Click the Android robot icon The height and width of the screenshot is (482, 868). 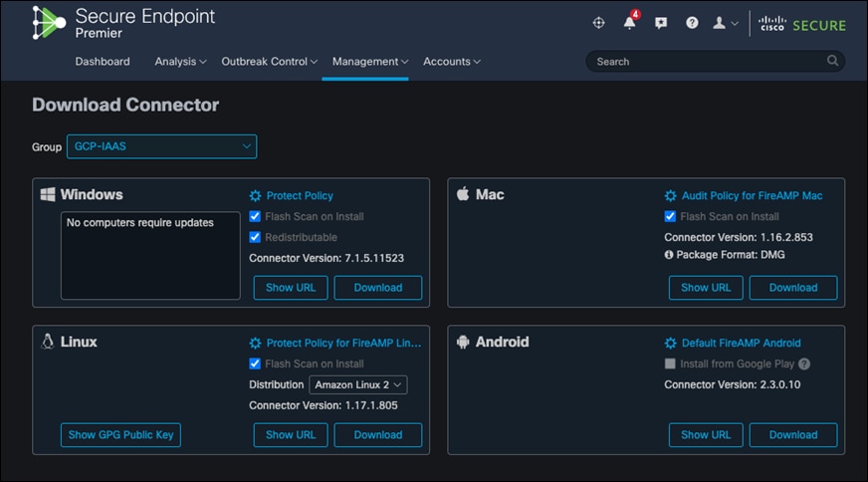[463, 342]
